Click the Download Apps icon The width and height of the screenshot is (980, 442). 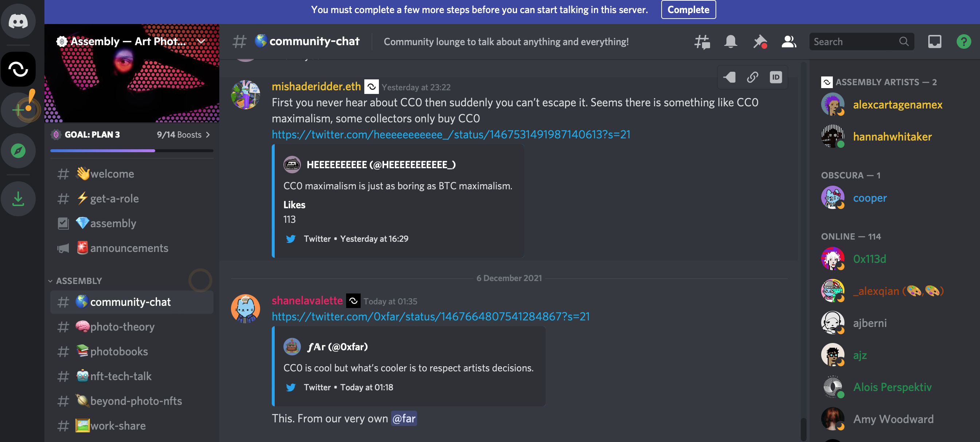(x=18, y=199)
